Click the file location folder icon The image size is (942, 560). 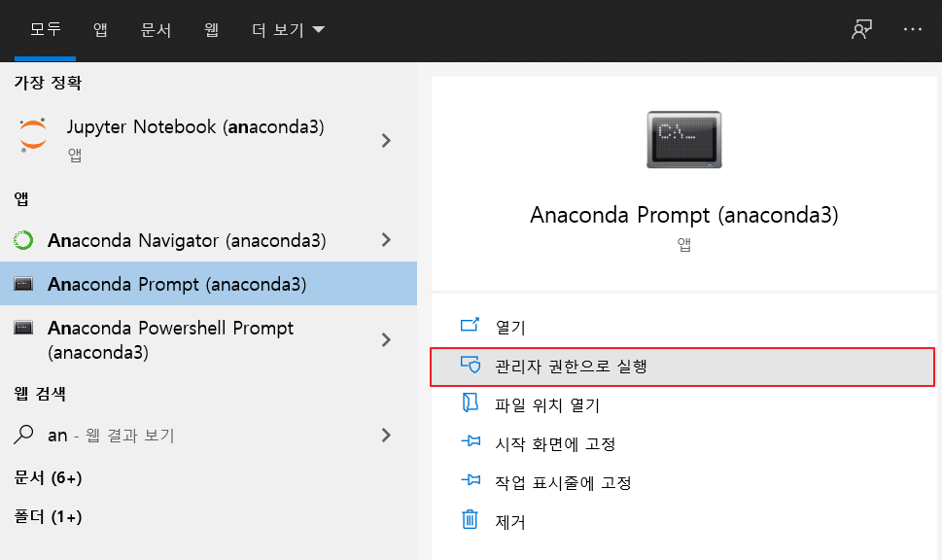pyautogui.click(x=470, y=402)
